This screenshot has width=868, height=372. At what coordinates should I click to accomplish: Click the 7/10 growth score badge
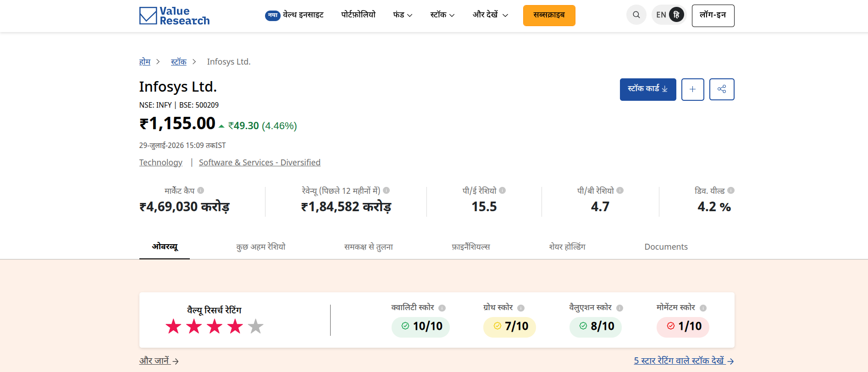(509, 327)
